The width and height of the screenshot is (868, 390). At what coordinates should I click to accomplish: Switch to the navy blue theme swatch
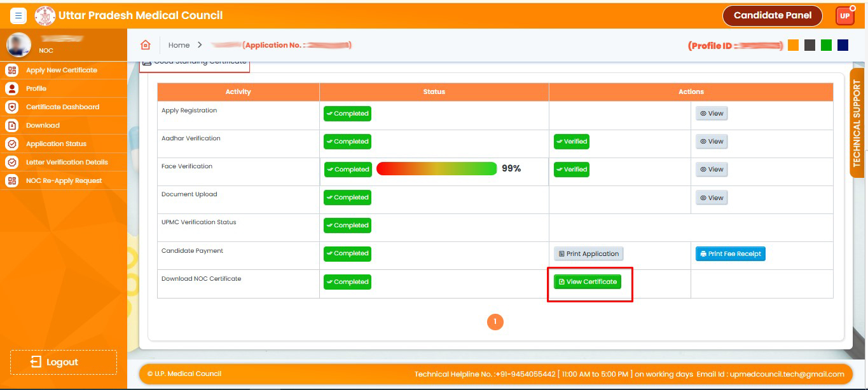(843, 45)
